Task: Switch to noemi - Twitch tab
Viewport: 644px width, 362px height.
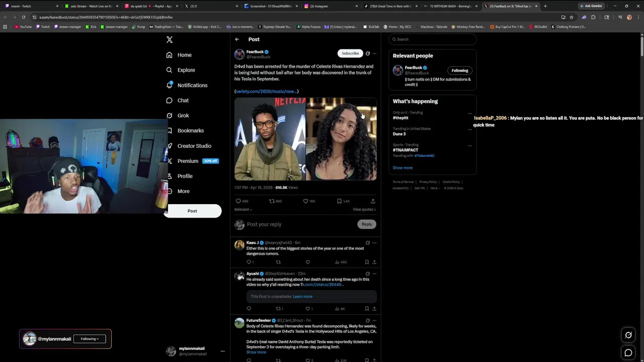Action: [31, 6]
